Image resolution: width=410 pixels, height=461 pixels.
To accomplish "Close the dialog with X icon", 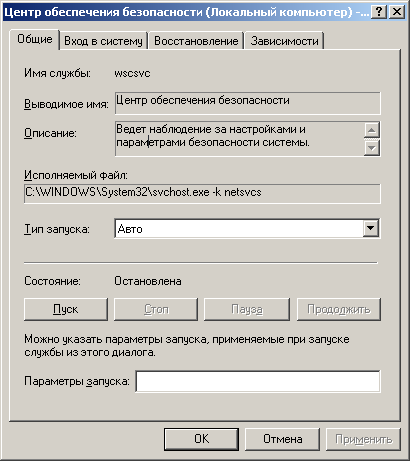I will 397,12.
